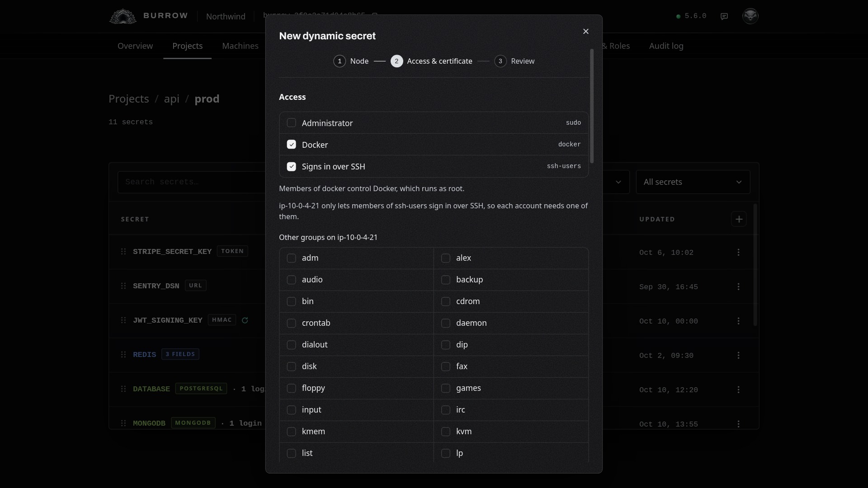The image size is (868, 488).
Task: Switch to the Projects tab
Action: coord(188,46)
